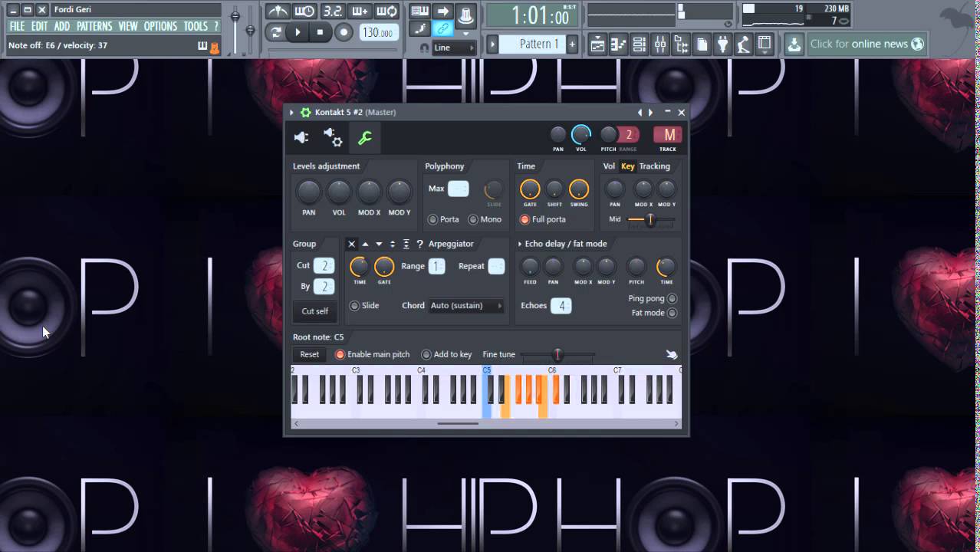Select arpeggiator random question mark icon
980x552 pixels.
(x=419, y=244)
